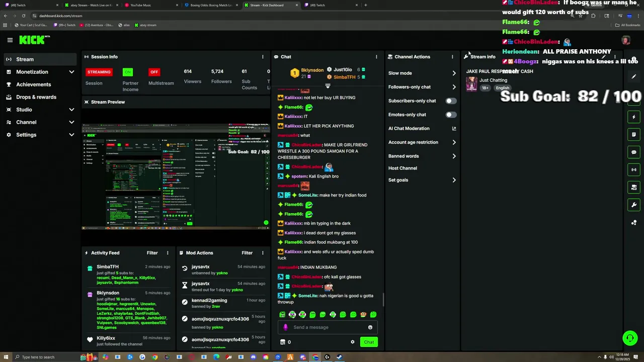Viewport: 644px width, 362px height.
Task: Open Activity Feed three-dot menu
Action: point(168,253)
